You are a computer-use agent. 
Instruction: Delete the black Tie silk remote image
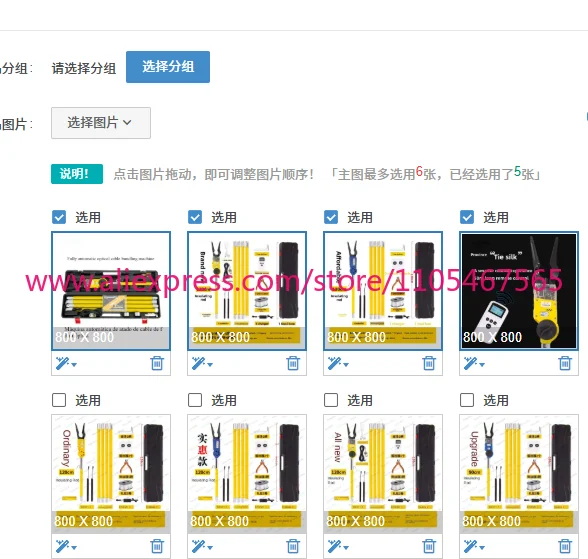(x=565, y=363)
